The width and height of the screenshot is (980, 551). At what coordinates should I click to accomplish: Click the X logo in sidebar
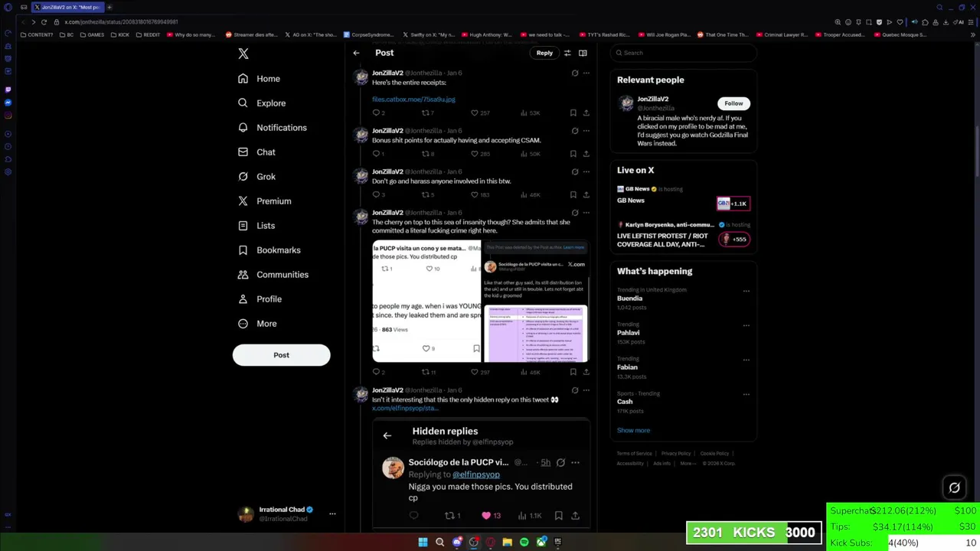[243, 54]
